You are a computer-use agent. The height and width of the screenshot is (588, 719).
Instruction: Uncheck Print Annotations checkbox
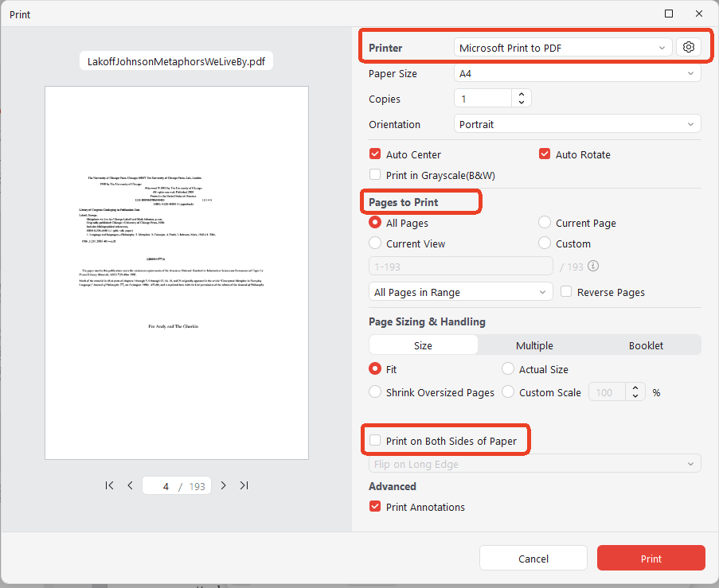pos(375,506)
